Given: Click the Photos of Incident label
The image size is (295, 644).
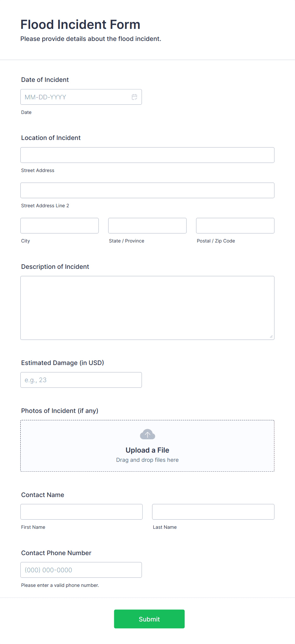Looking at the screenshot, I should [x=60, y=411].
